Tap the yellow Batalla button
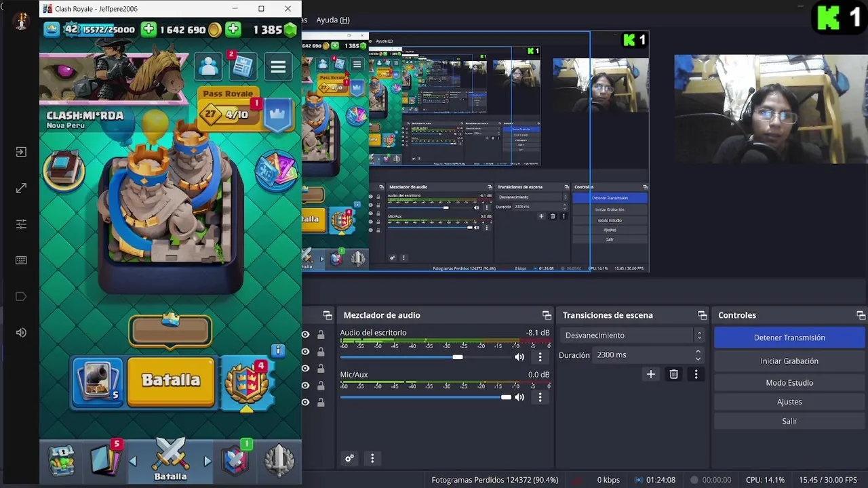Screen dimensions: 868x488 [171, 380]
